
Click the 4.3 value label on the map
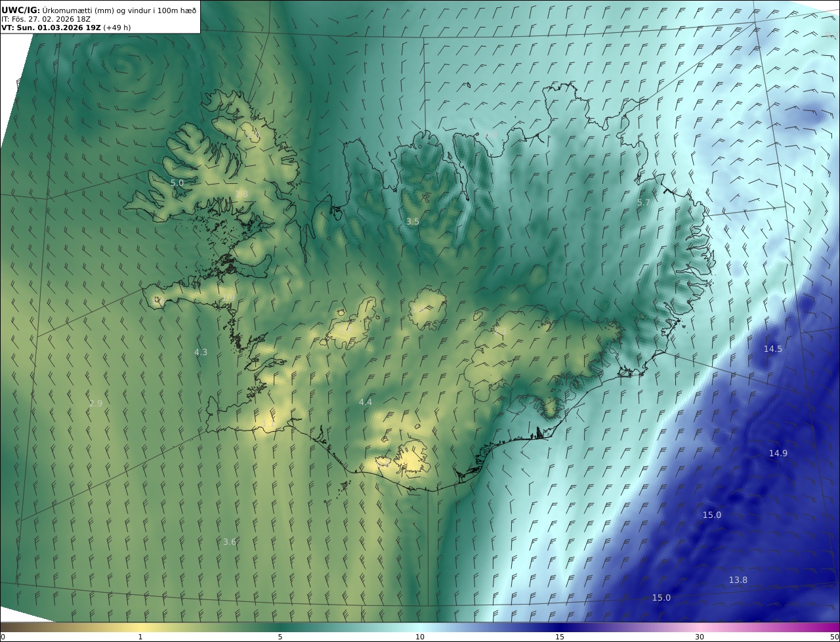click(x=201, y=353)
